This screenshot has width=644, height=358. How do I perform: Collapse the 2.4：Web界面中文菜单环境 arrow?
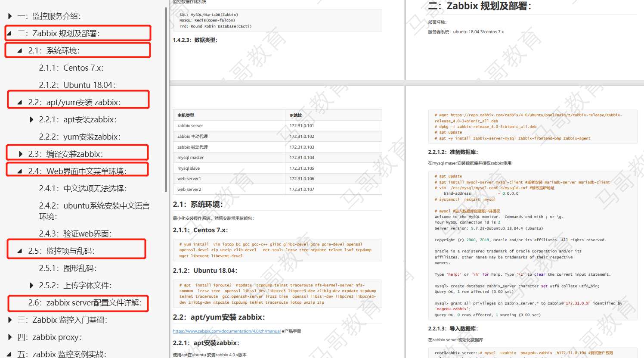pyautogui.click(x=20, y=171)
